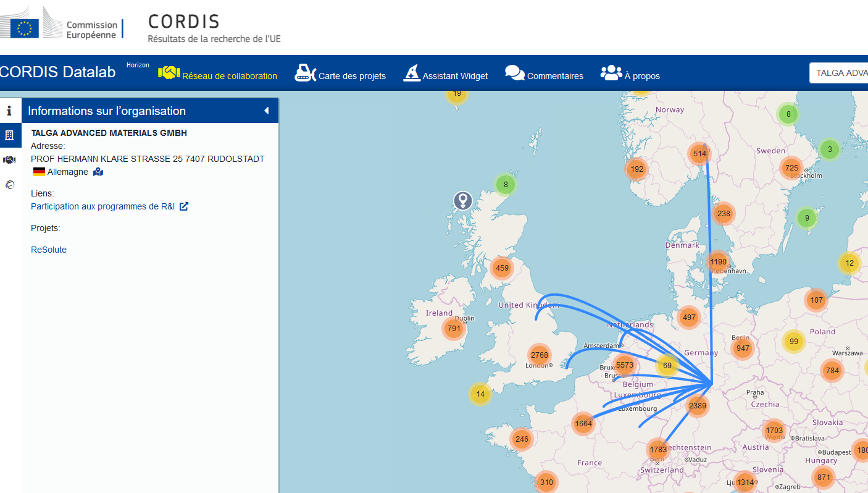Screen dimensions: 868x493
Task: Switch to Carte des projets
Action: pos(340,75)
